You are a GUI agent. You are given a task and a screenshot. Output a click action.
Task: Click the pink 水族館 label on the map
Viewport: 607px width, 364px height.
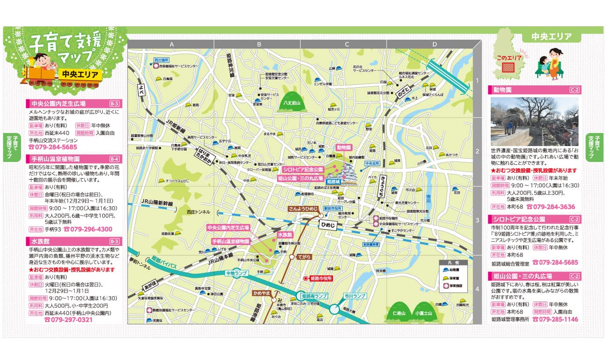click(284, 235)
